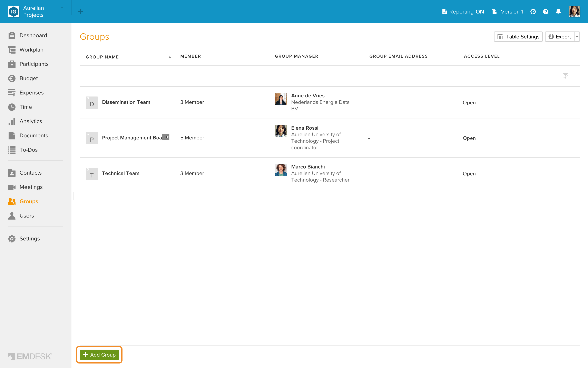Image resolution: width=588 pixels, height=368 pixels.
Task: Click the Users person icon
Action: [x=12, y=216]
